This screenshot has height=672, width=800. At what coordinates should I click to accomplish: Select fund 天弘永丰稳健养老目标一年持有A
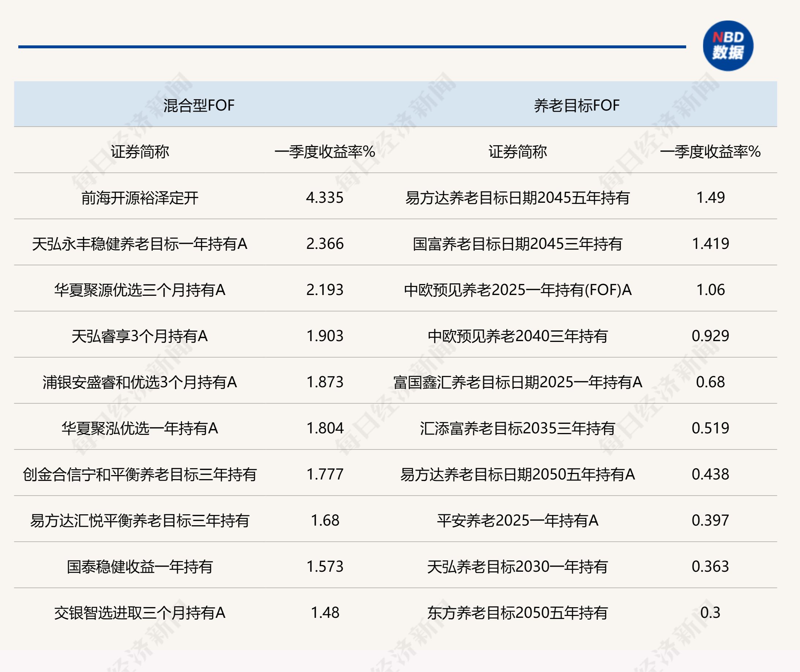(x=140, y=244)
